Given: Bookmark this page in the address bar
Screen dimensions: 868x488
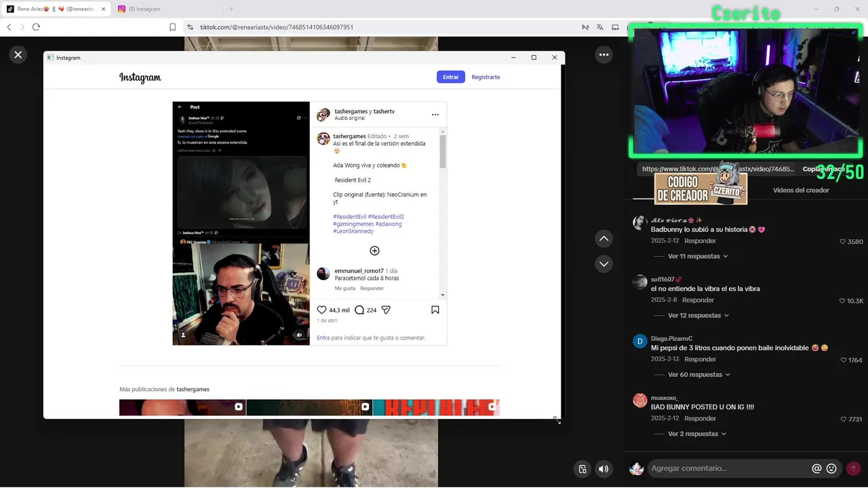Looking at the screenshot, I should click(x=172, y=27).
